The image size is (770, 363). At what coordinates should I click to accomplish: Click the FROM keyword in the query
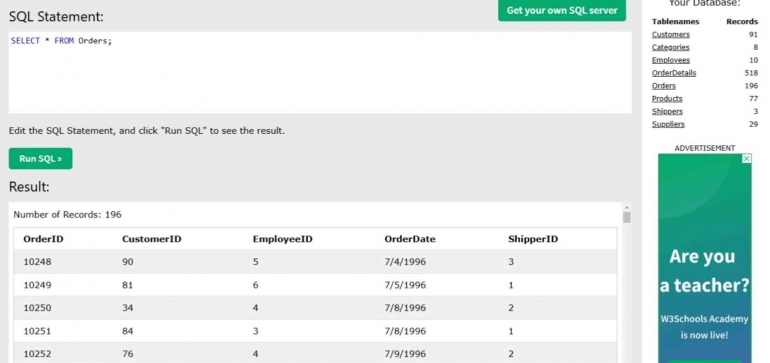coord(64,41)
